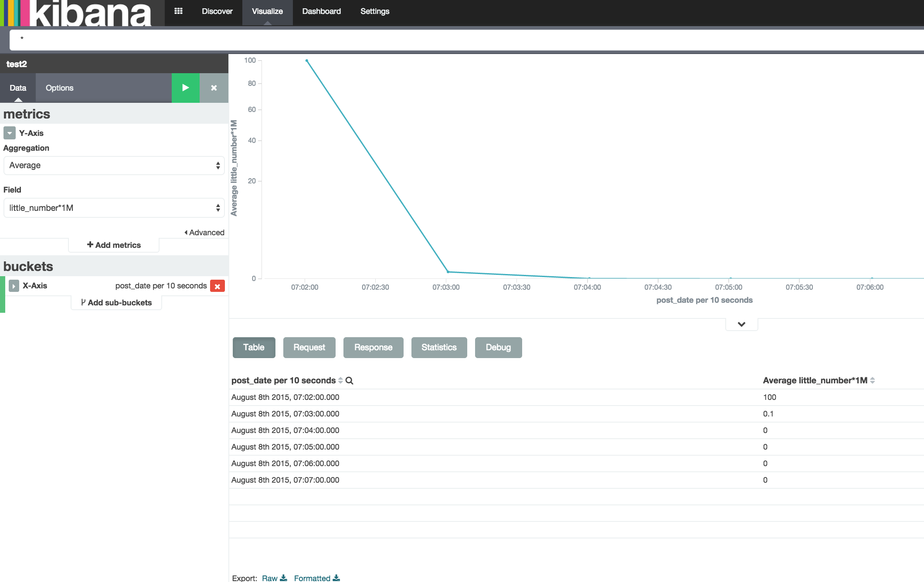Click filter magnifier icon beside post_date column
Screen dimensions: 924x582
click(x=349, y=381)
